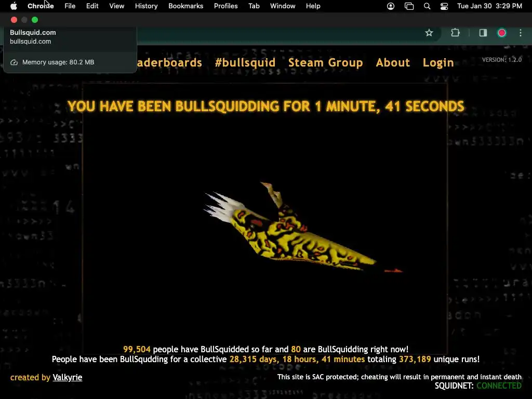
Task: Click the green window zoom button
Action: tap(35, 20)
